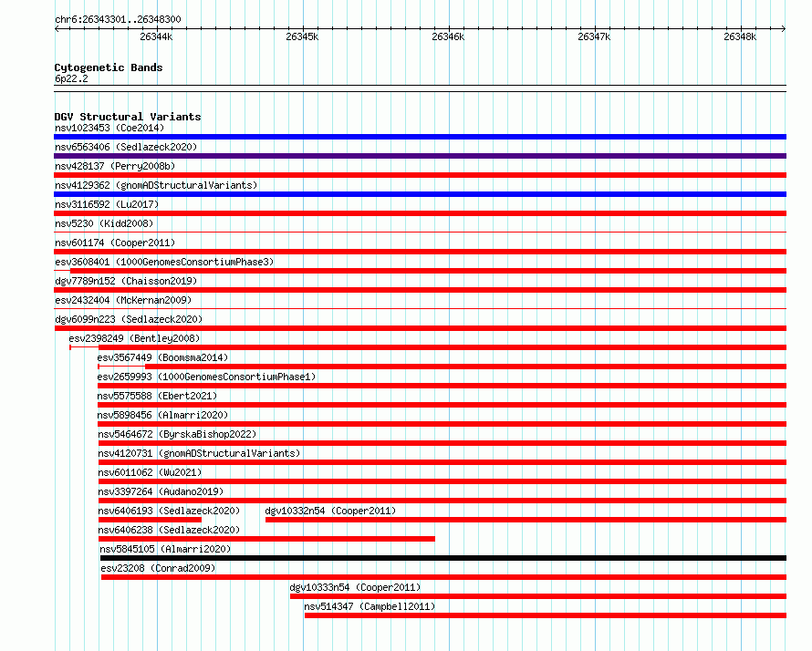Click the red bar under nsv428137

pyautogui.click(x=420, y=175)
